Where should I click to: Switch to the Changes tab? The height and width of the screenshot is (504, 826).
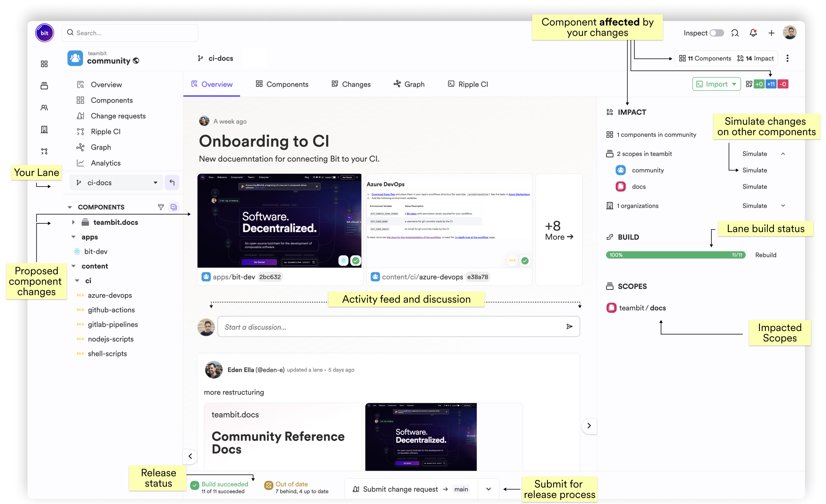351,84
